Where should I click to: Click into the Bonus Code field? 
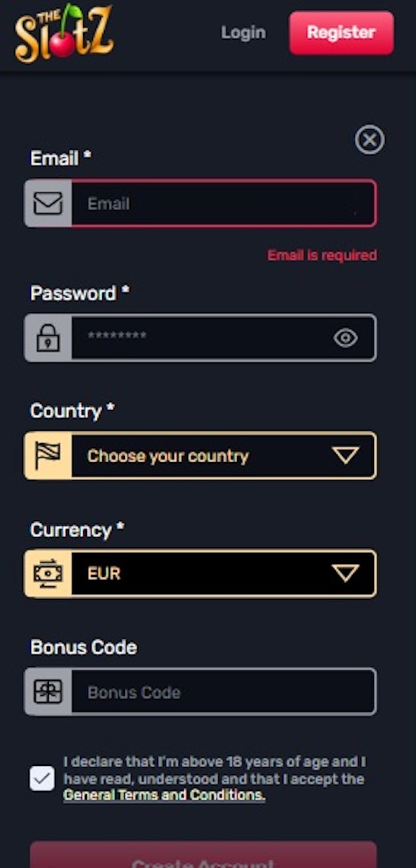[223, 692]
